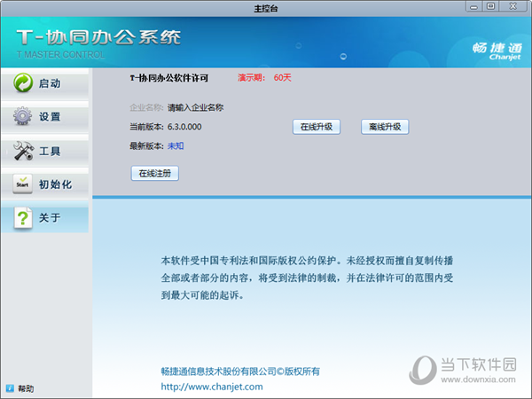This screenshot has height=399, width=532.
Task: Click the 关于 question mark icon
Action: point(23,217)
